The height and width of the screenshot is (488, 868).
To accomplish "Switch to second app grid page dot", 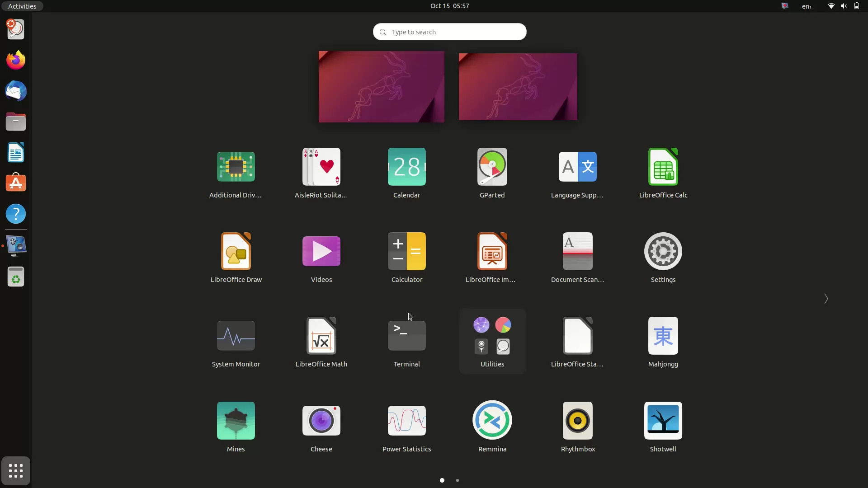I will (x=458, y=480).
